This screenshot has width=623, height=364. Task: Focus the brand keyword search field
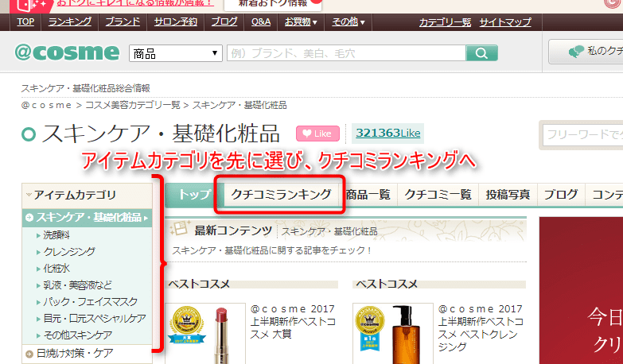(x=346, y=52)
